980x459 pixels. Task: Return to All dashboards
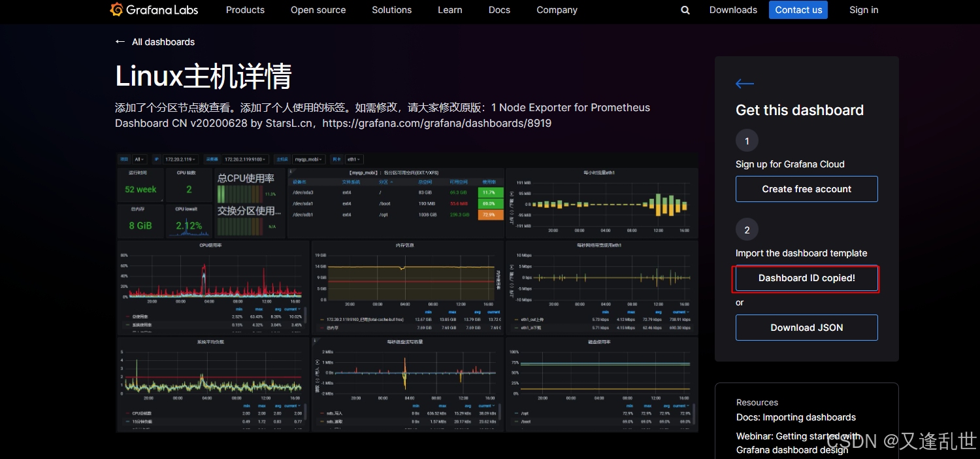coord(163,42)
